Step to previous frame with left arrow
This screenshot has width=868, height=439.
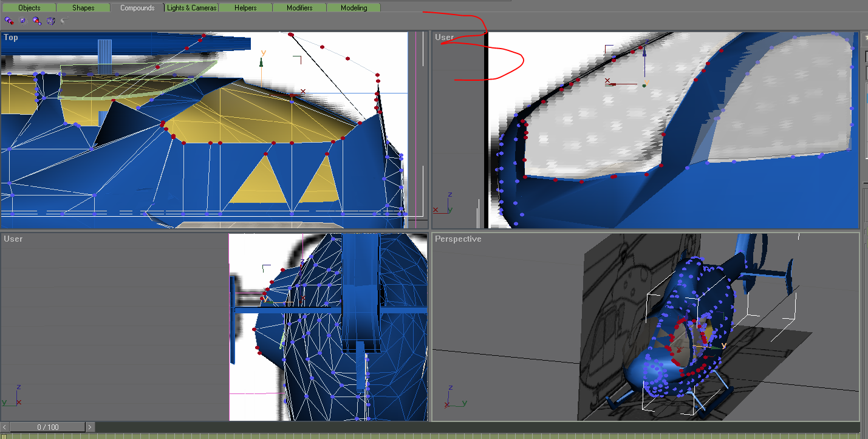(5, 427)
